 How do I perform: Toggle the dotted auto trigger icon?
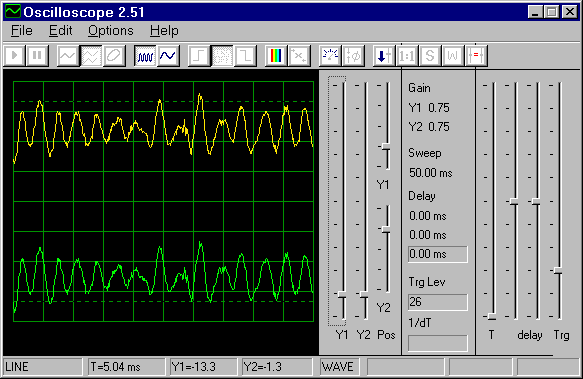pos(222,56)
